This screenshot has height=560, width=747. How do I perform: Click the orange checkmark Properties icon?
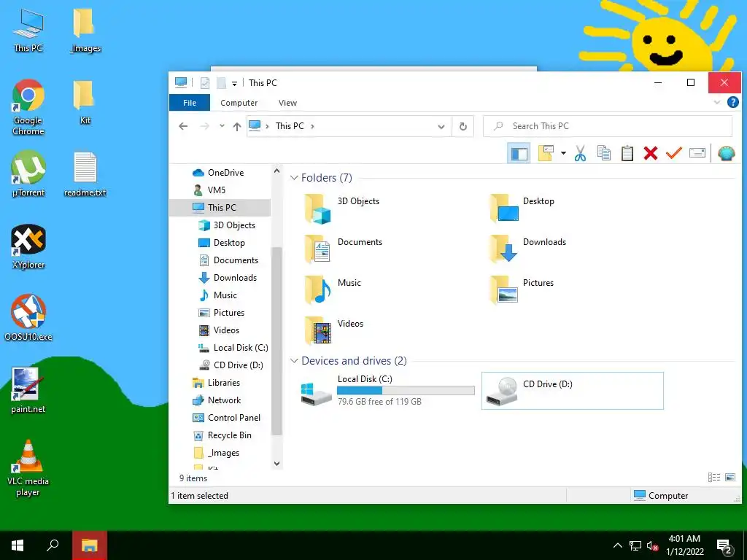point(673,153)
